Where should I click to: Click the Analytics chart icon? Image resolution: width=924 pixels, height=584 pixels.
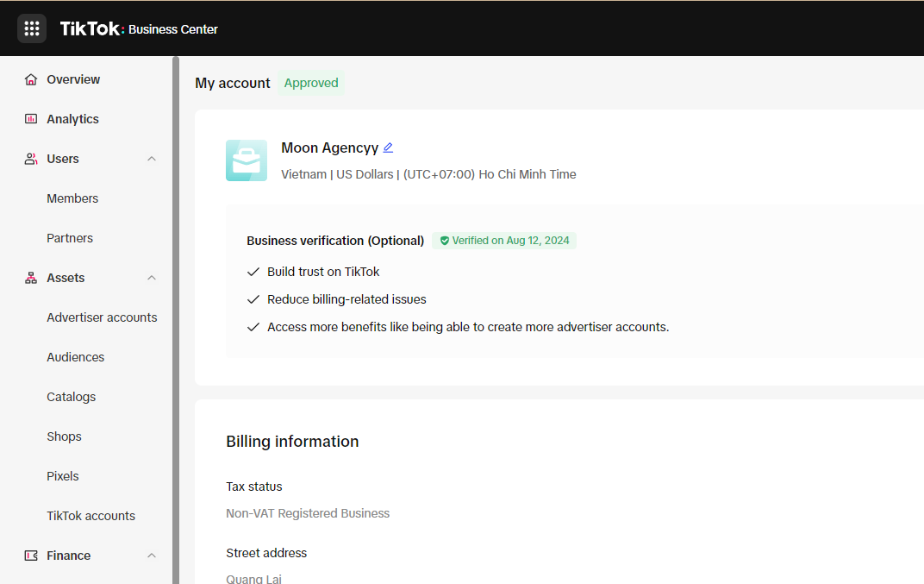tap(31, 119)
